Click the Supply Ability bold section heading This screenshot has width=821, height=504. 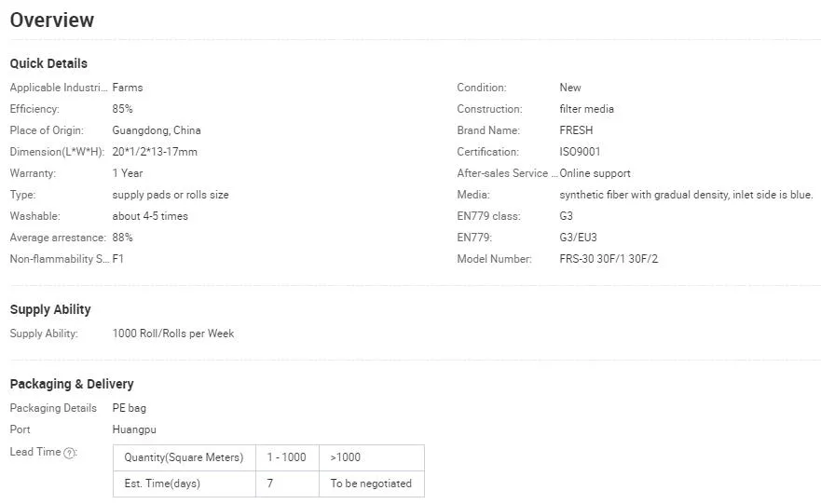coord(50,309)
